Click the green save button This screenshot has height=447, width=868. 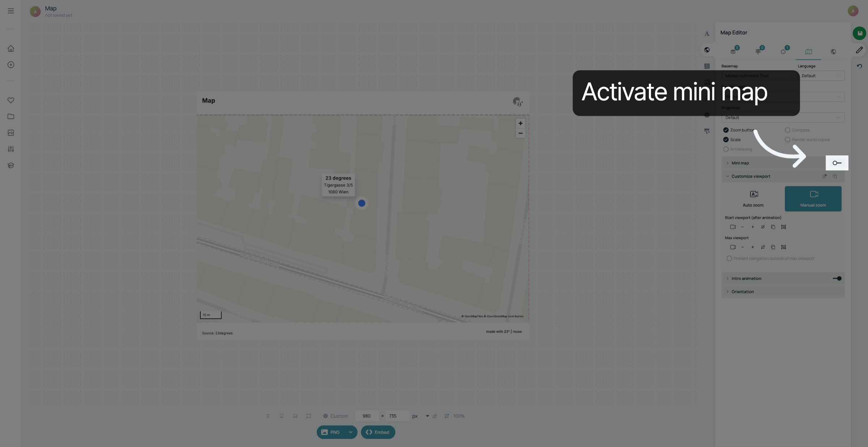pos(859,33)
